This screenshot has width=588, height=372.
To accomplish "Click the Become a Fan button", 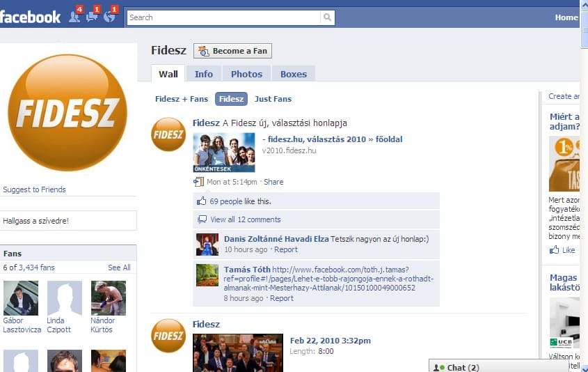I will [x=232, y=51].
